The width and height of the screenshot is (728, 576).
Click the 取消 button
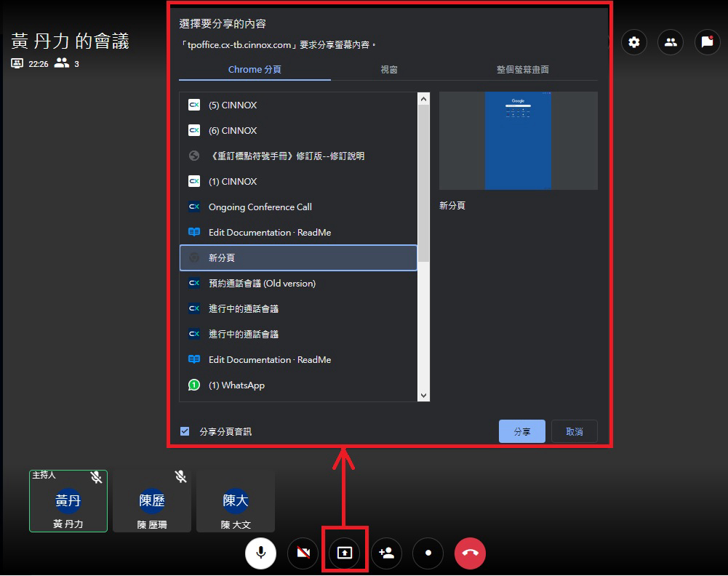575,431
